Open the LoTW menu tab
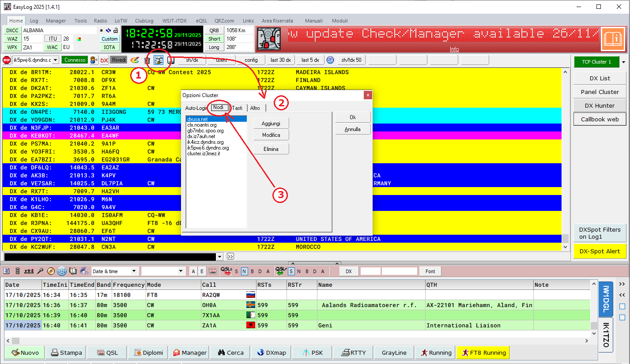This screenshot has width=630, height=364. (121, 21)
